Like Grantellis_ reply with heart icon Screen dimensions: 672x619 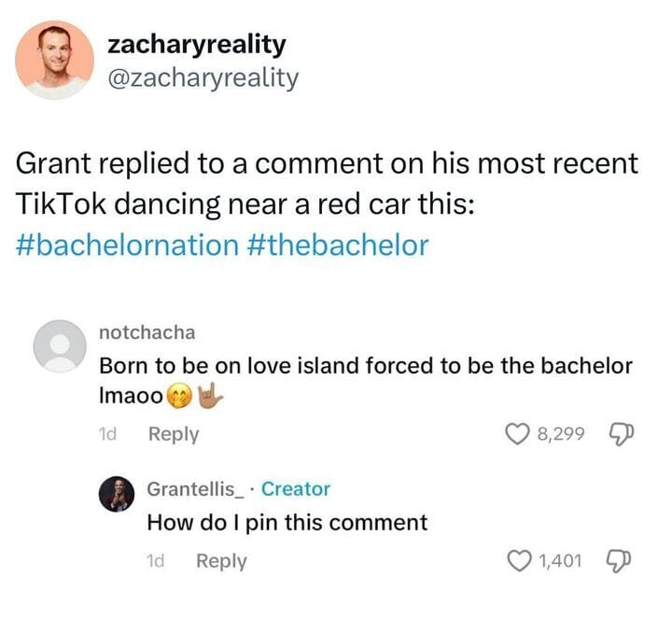coord(519,561)
